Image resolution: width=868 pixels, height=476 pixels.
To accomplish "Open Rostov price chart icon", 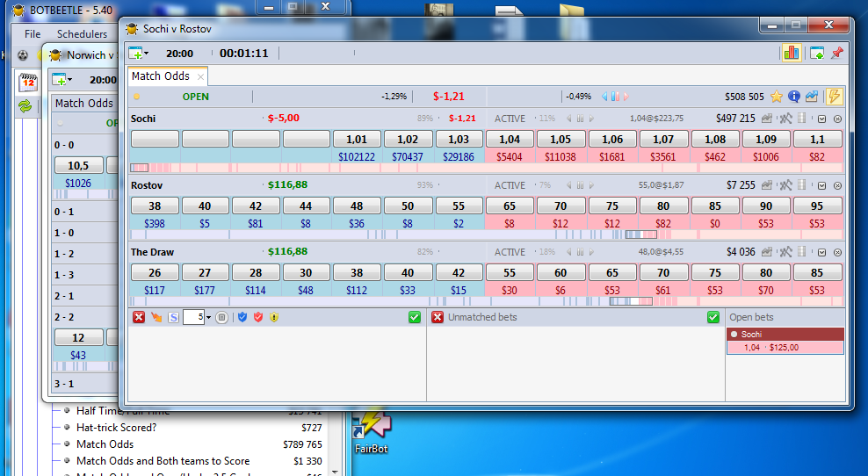I will pyautogui.click(x=767, y=185).
